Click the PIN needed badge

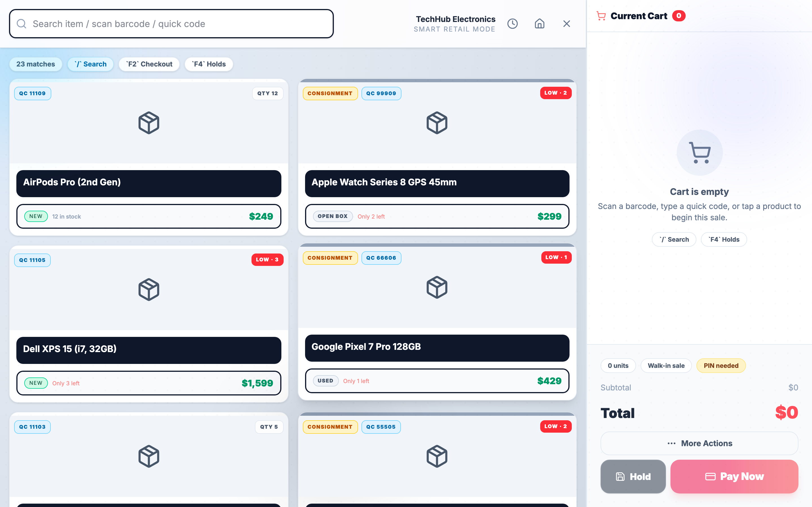[721, 366]
